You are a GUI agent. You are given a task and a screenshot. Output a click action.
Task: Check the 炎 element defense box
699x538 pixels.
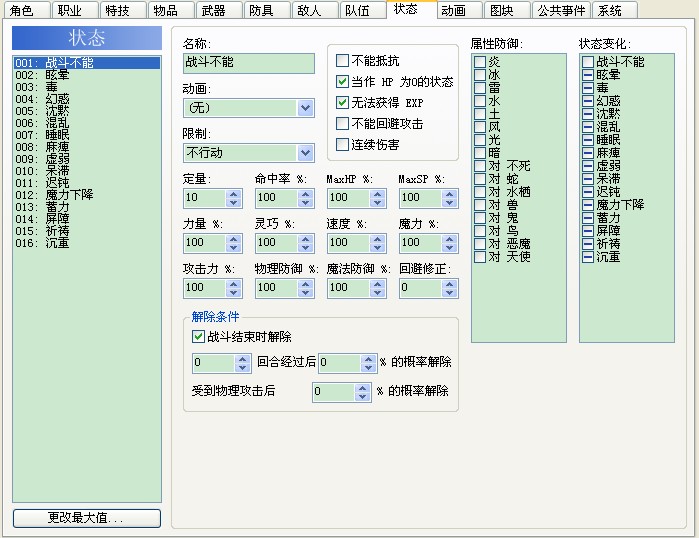(480, 62)
